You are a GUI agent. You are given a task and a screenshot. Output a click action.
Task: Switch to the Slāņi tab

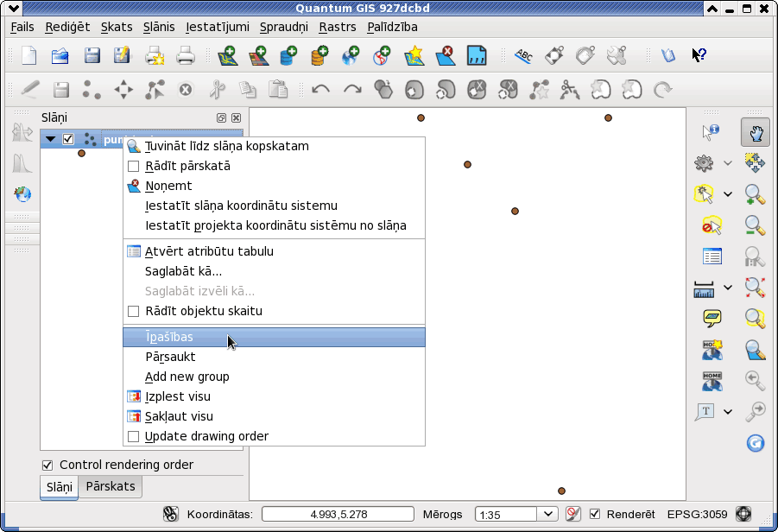point(59,487)
